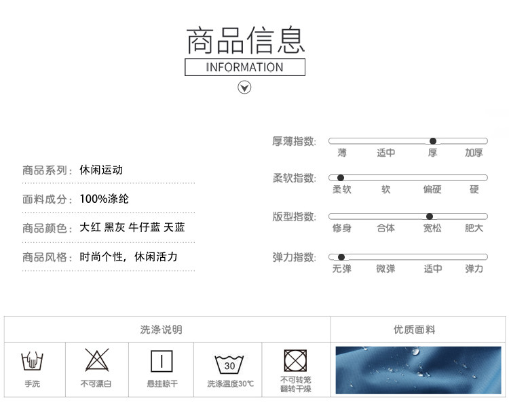Screen dimensions: 509x420
Task: Click the 柔软指数 softness slider knob
Action: (x=341, y=178)
